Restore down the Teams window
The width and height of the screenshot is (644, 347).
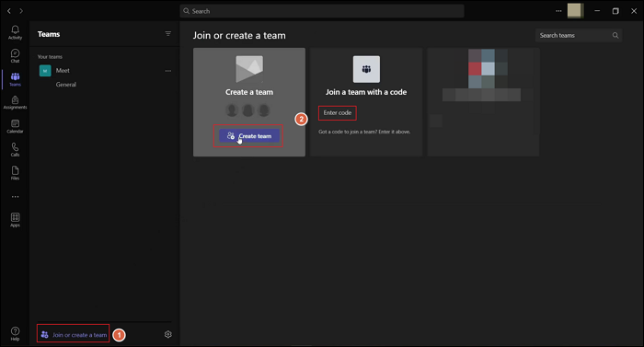click(x=615, y=11)
